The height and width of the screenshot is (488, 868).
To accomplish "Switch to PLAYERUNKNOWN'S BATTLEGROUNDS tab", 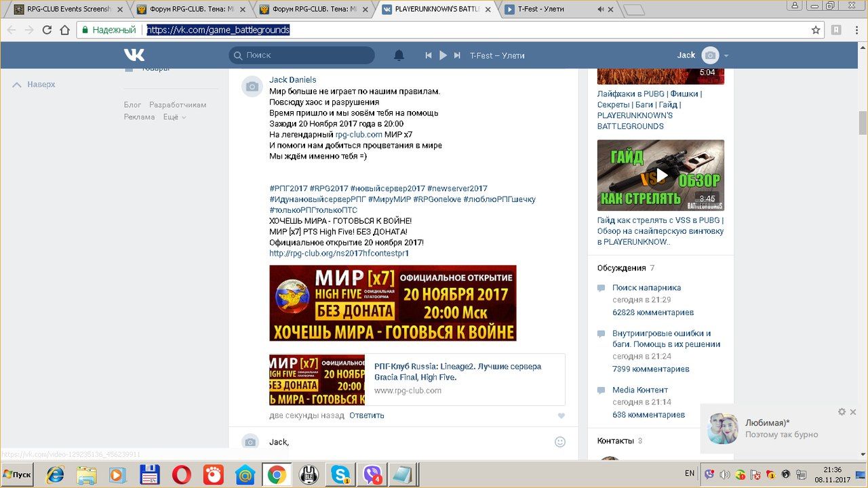I will (x=436, y=9).
